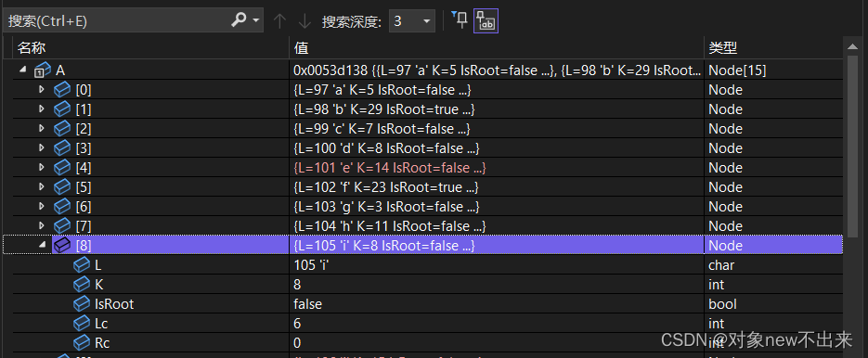This screenshot has width=868, height=358.
Task: Click the vertical scrollbar thumb
Action: (x=852, y=147)
